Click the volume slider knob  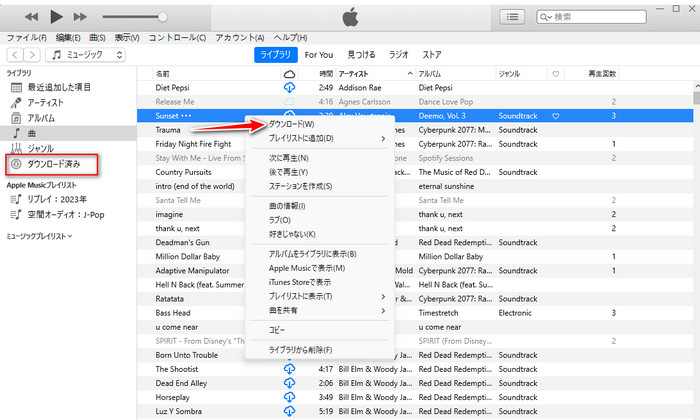tap(163, 17)
